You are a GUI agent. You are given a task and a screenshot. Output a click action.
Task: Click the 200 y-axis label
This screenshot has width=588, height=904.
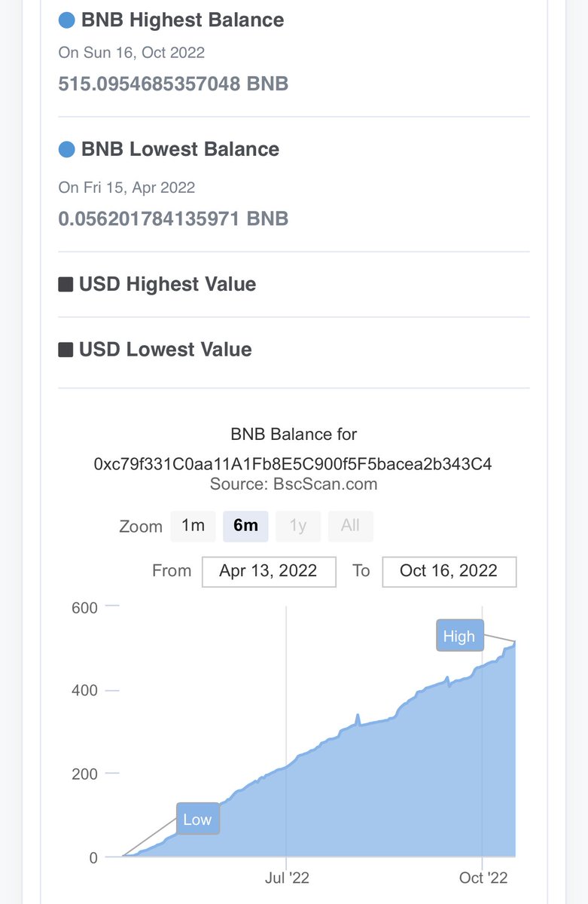[84, 774]
